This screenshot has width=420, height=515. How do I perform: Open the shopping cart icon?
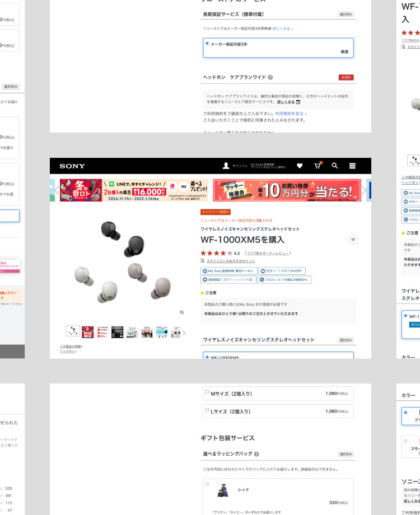pyautogui.click(x=317, y=166)
